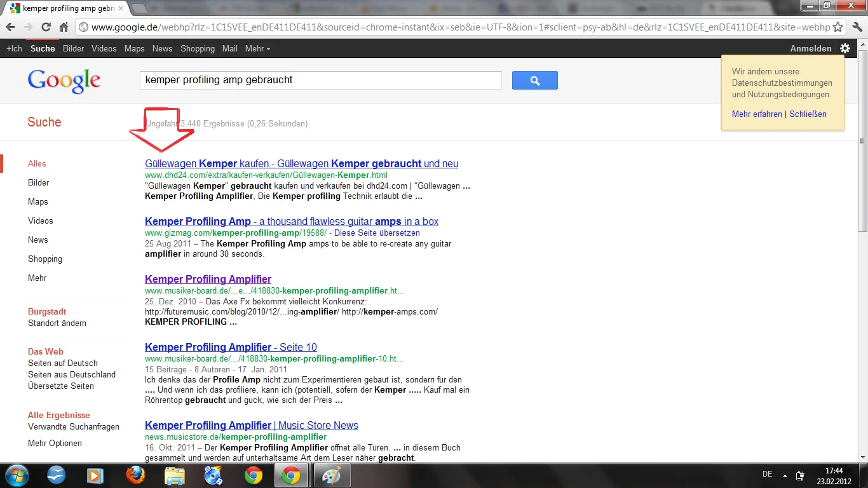Viewport: 868px width, 488px height.
Task: Expand Mehr in the left sidebar
Action: [37, 278]
